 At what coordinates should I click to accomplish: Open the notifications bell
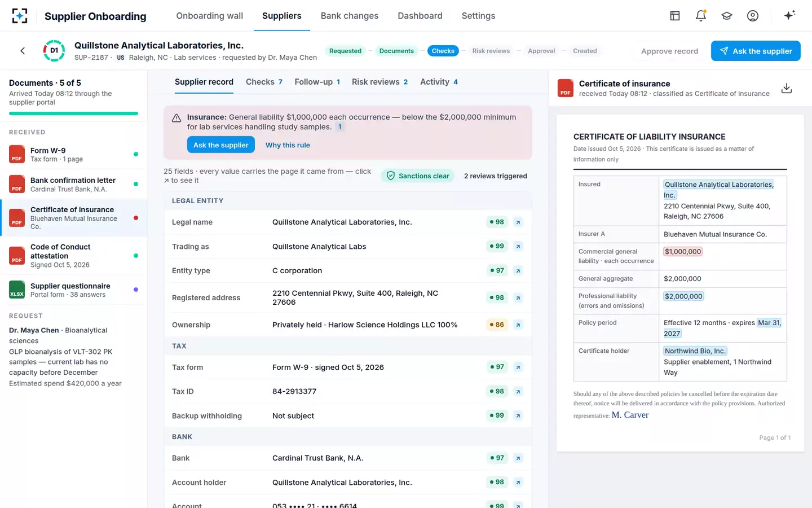point(701,16)
